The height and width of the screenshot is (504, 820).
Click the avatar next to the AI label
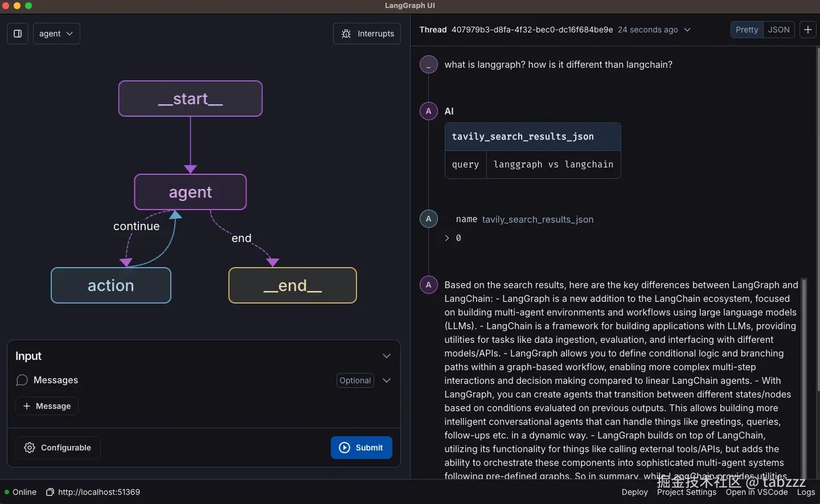[428, 111]
